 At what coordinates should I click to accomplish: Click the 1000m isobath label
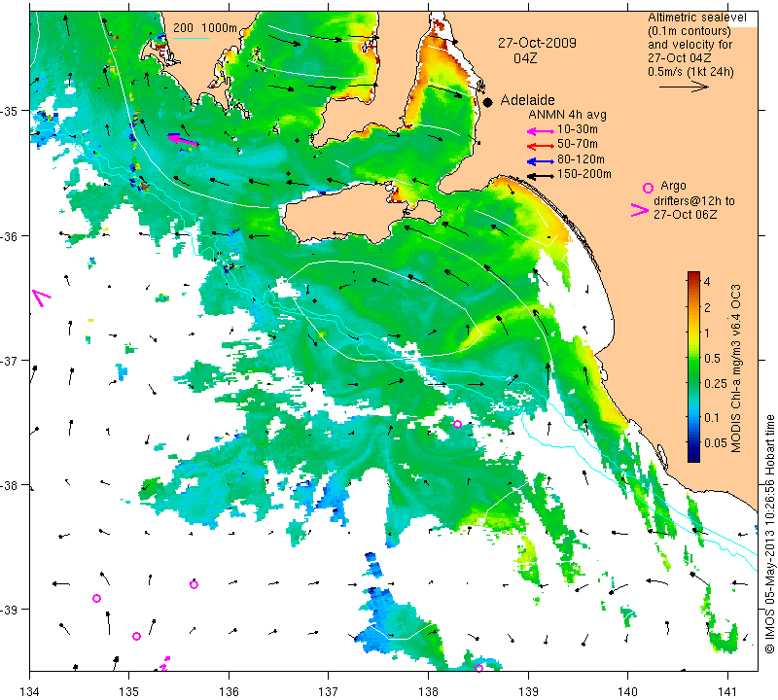(x=220, y=28)
